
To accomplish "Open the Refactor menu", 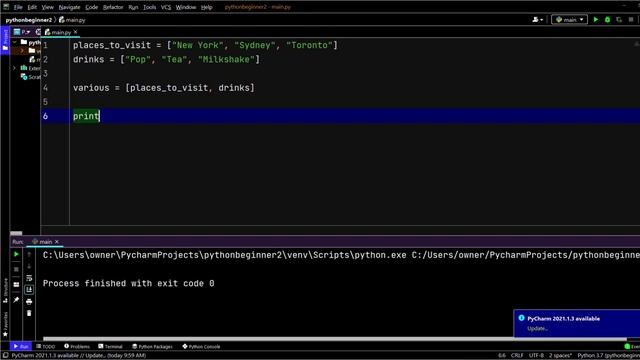I will [113, 7].
